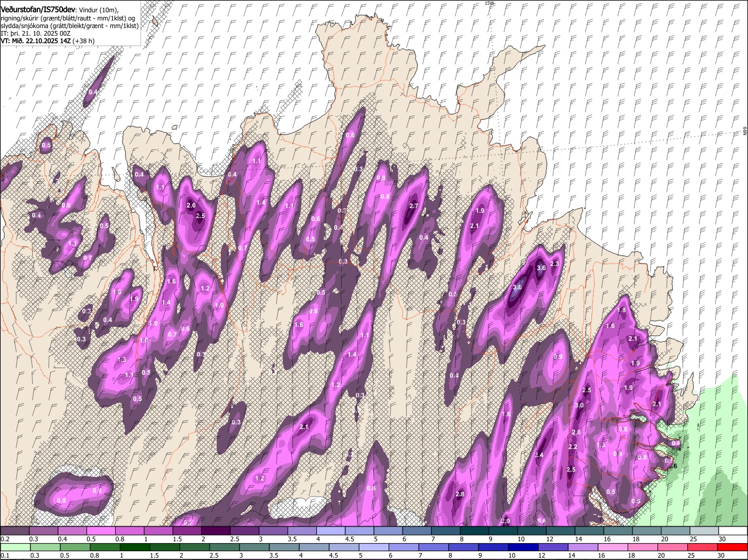Click the lower legend swatch starting at 25
Viewport: 748px width, 560px height.
tap(702, 548)
